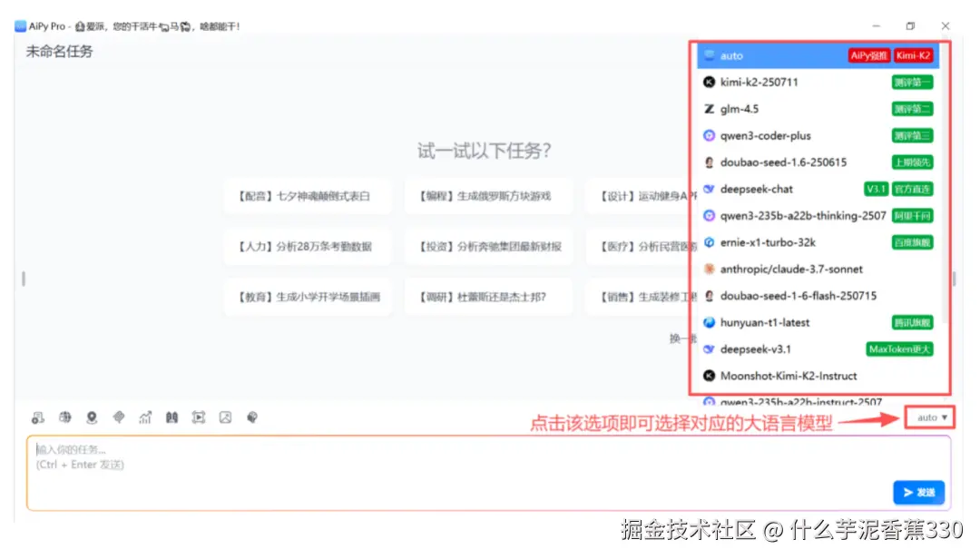Choose doubao-seed-1.6-250615 model
This screenshot has height=559, width=980.
(818, 162)
